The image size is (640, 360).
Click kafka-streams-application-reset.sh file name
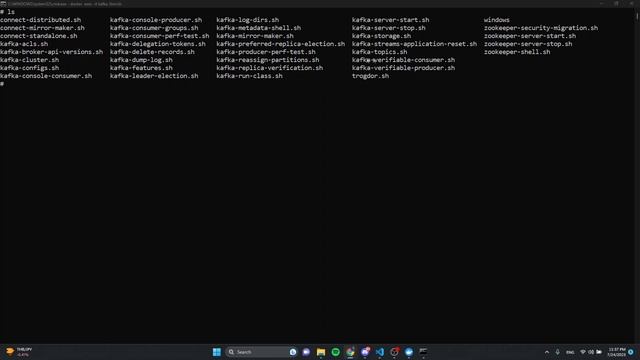[x=414, y=44]
